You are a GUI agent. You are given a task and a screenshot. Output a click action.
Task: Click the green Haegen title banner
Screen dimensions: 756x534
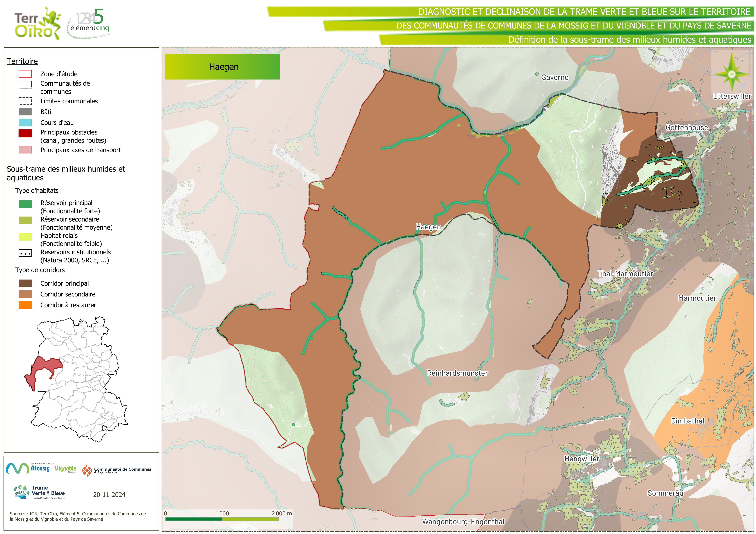coord(223,67)
